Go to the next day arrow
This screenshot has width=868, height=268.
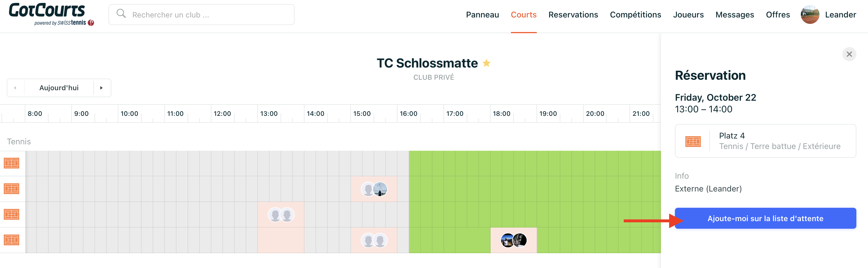coord(101,88)
